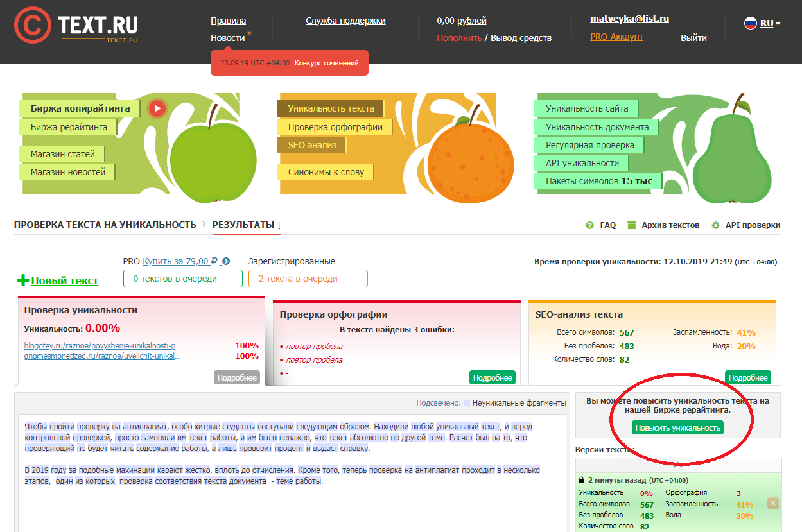802x532 pixels.
Task: Click inside the checked text area
Action: pyautogui.click(x=292, y=473)
